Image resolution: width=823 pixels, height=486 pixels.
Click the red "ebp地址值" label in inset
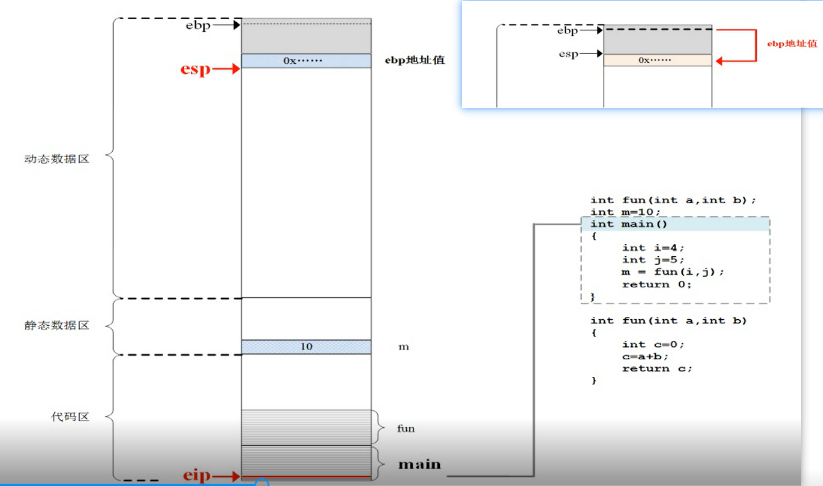point(792,44)
